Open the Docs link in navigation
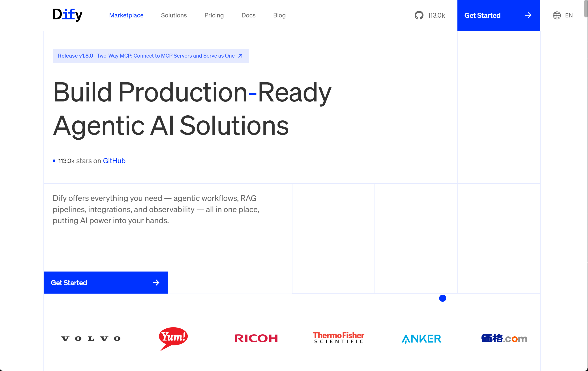The image size is (588, 371). (248, 15)
